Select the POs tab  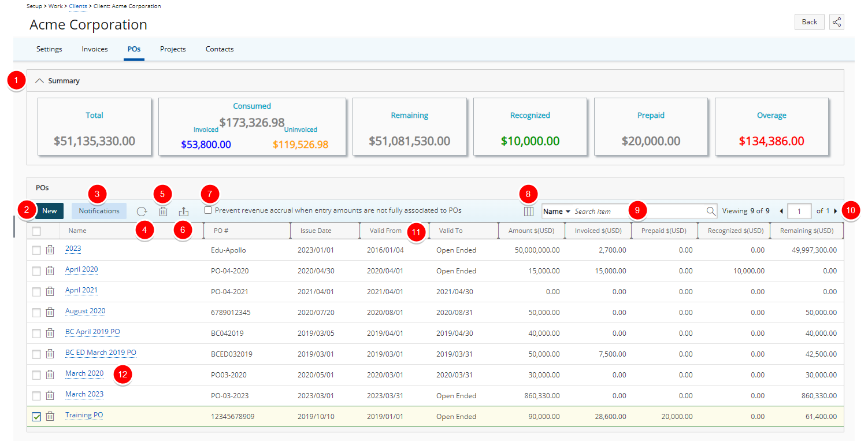134,49
